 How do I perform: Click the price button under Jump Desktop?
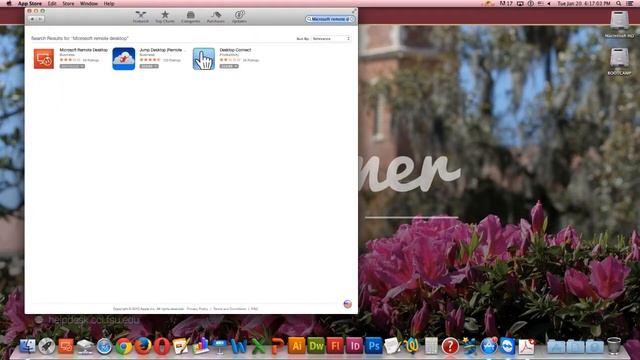tap(149, 66)
